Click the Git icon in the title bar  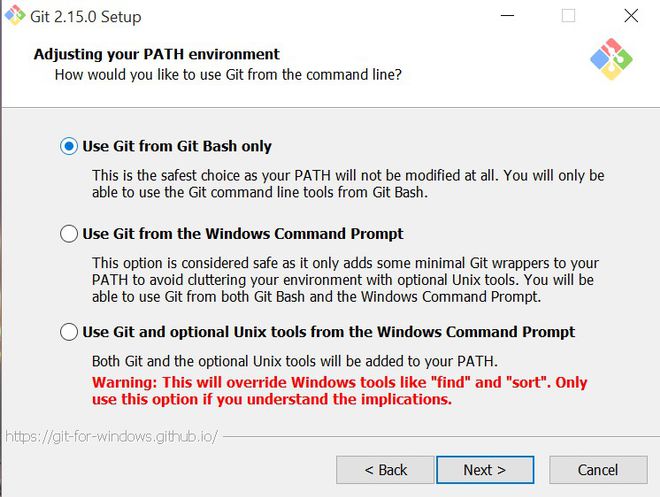pos(15,16)
